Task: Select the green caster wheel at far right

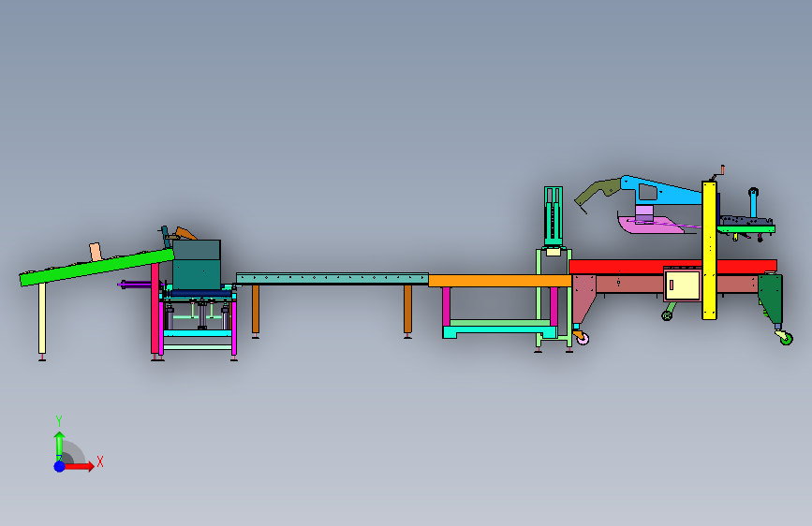Action: (786, 339)
